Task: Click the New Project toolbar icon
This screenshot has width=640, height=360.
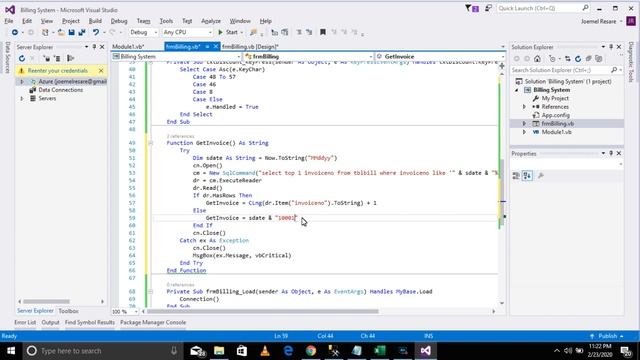Action: 45,32
